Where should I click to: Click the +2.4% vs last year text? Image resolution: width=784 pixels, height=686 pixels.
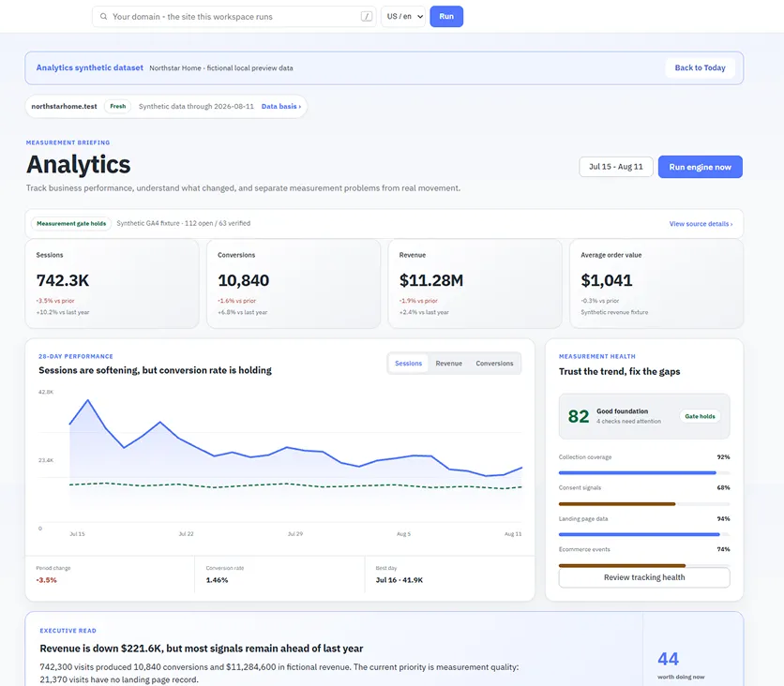tap(424, 312)
